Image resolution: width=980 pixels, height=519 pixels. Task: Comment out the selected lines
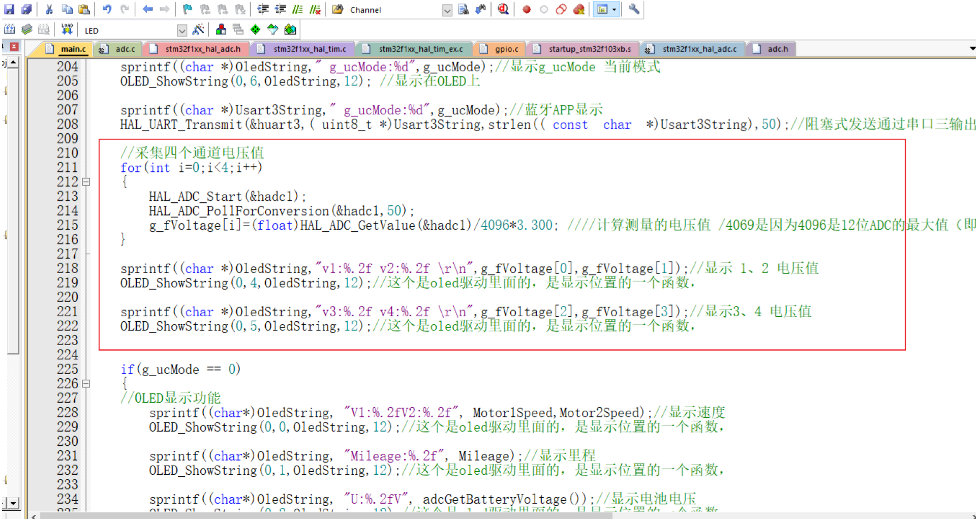coord(298,9)
